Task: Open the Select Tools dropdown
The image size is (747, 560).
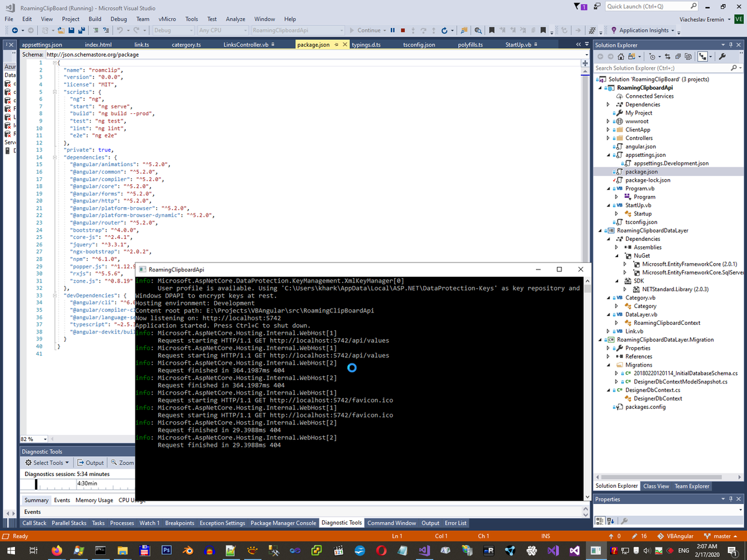Action: [48, 462]
